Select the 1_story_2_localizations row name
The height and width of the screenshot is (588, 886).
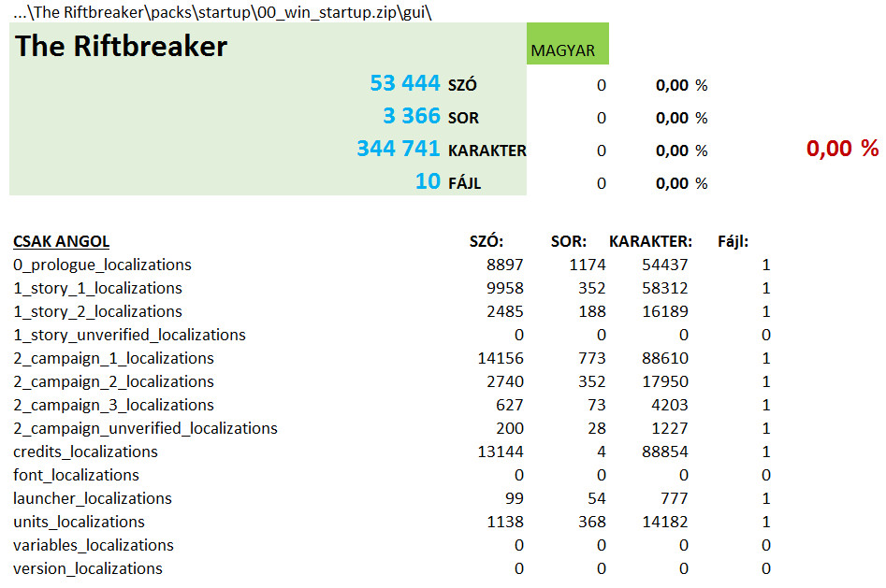tap(97, 312)
